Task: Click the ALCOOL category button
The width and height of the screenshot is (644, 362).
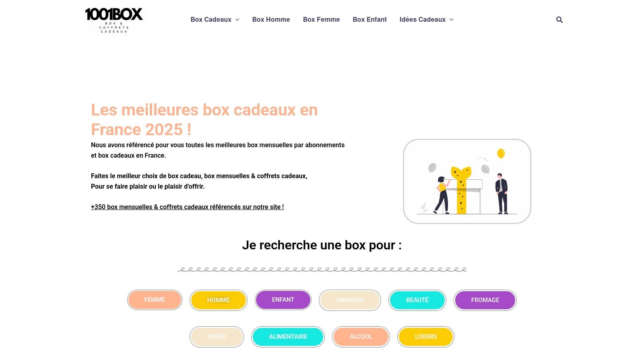Action: click(361, 337)
